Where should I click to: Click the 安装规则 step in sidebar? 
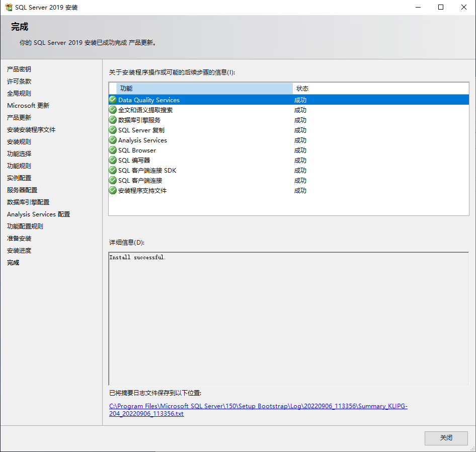[19, 142]
